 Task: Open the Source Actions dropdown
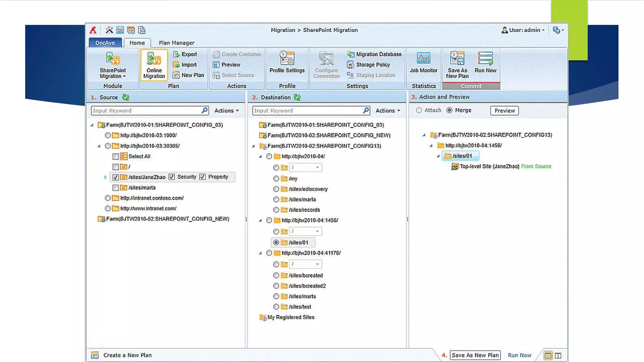[x=226, y=111]
